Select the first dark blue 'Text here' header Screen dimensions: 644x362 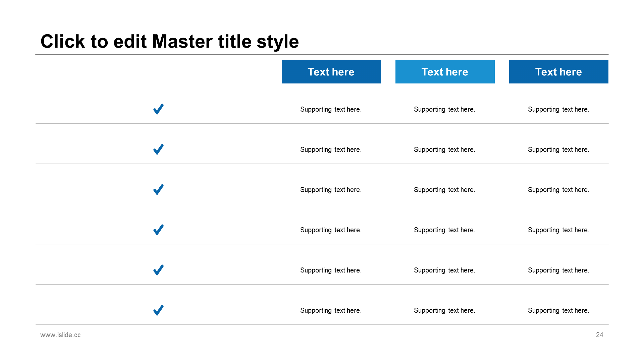coord(331,71)
